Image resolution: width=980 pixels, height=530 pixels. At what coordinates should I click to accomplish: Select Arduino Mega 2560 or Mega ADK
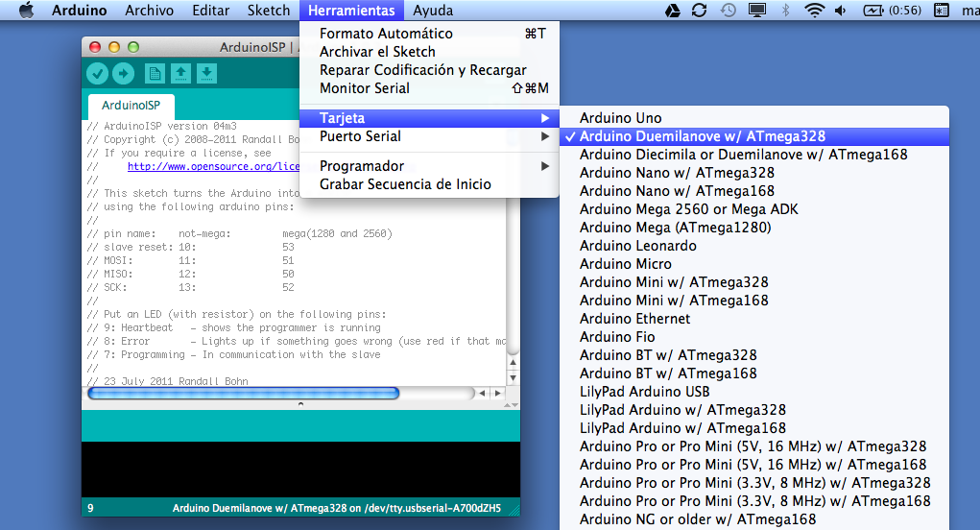point(754,209)
